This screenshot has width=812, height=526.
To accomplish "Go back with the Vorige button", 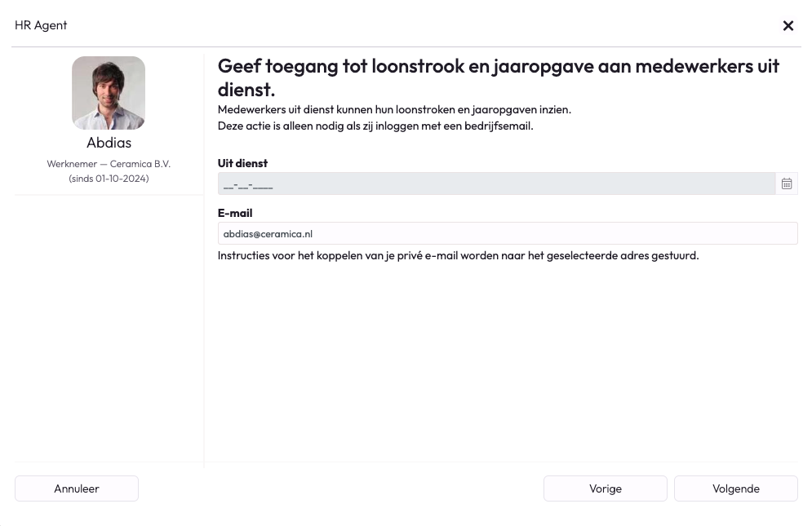I will 605,488.
